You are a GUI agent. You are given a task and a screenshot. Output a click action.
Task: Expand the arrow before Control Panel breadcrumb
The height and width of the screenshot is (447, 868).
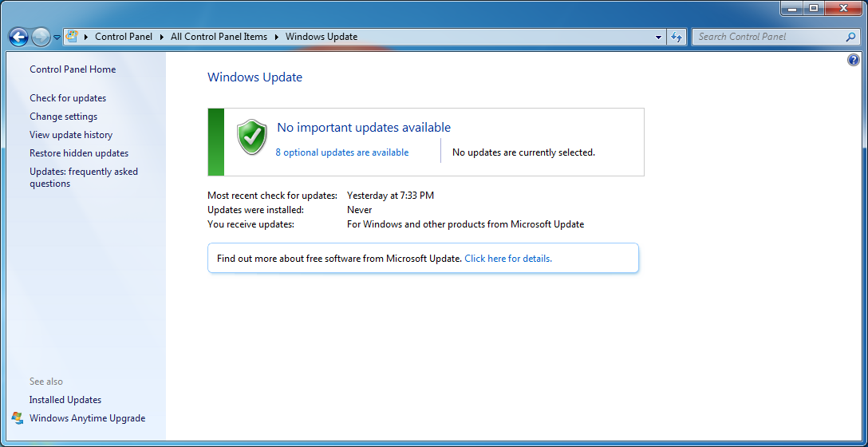point(86,37)
